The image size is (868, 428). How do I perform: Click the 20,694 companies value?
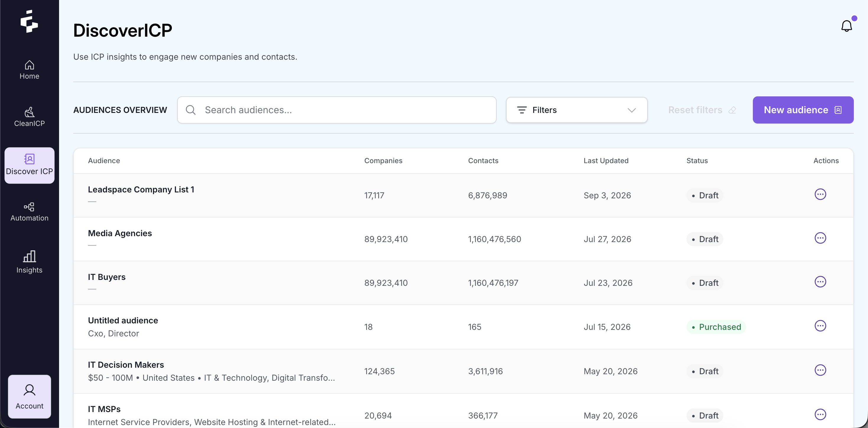tap(378, 416)
